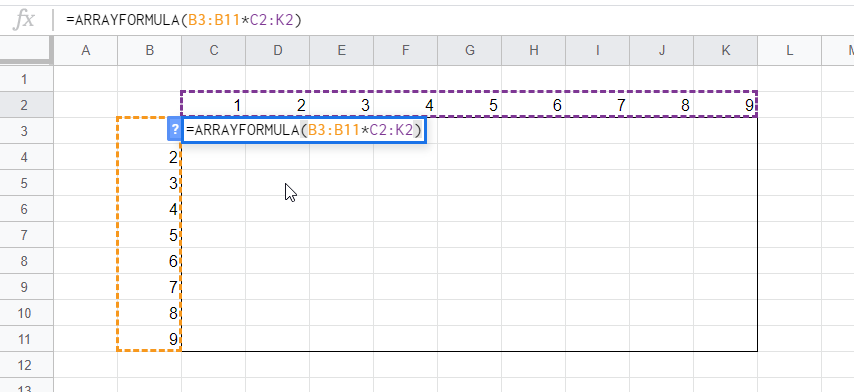Click the fx function icon in the formula bar
This screenshot has width=854, height=392.
click(x=24, y=20)
